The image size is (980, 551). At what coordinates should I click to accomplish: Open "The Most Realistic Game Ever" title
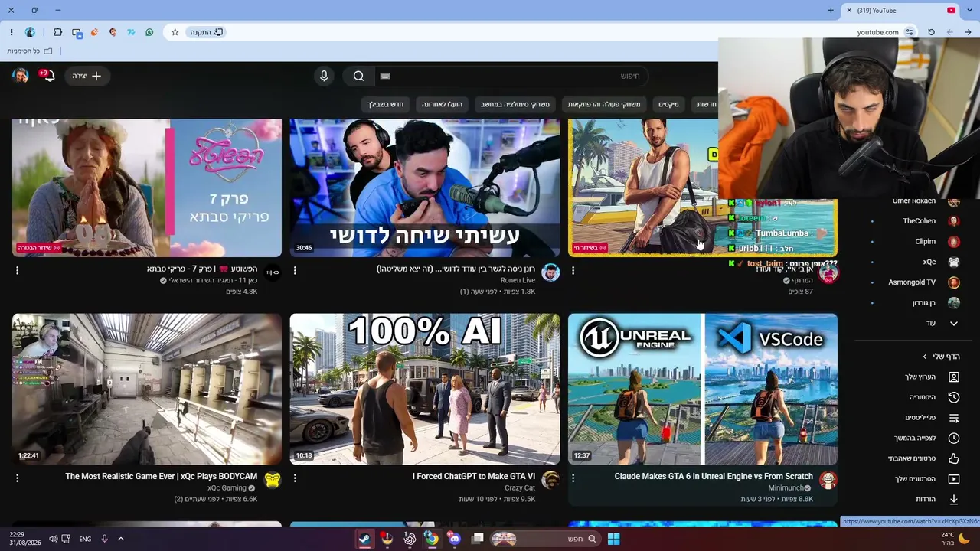(161, 476)
